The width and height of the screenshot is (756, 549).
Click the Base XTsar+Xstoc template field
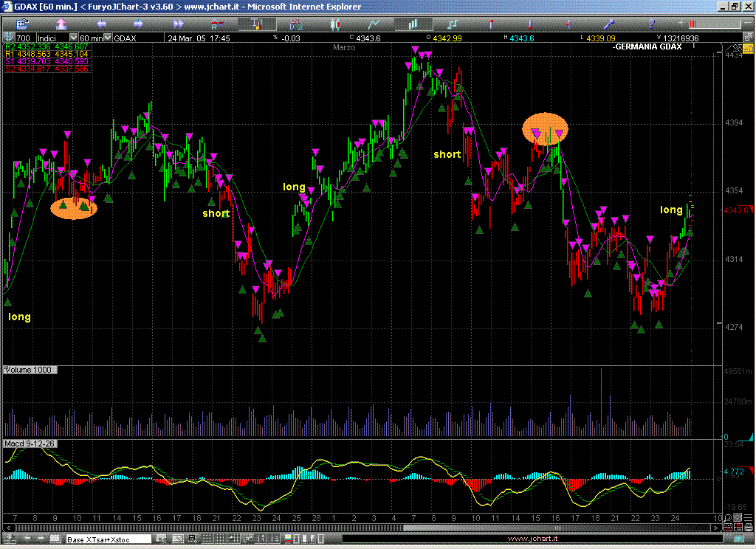coord(108,539)
